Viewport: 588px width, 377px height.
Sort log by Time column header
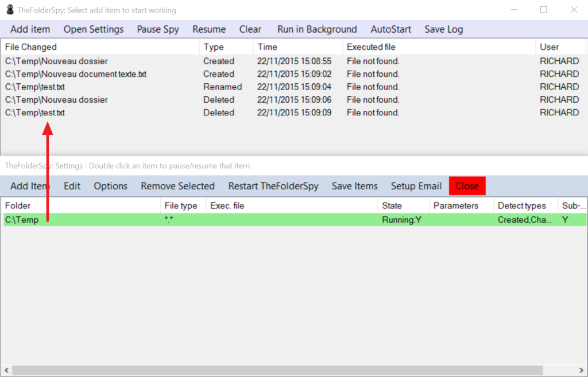[x=298, y=47]
